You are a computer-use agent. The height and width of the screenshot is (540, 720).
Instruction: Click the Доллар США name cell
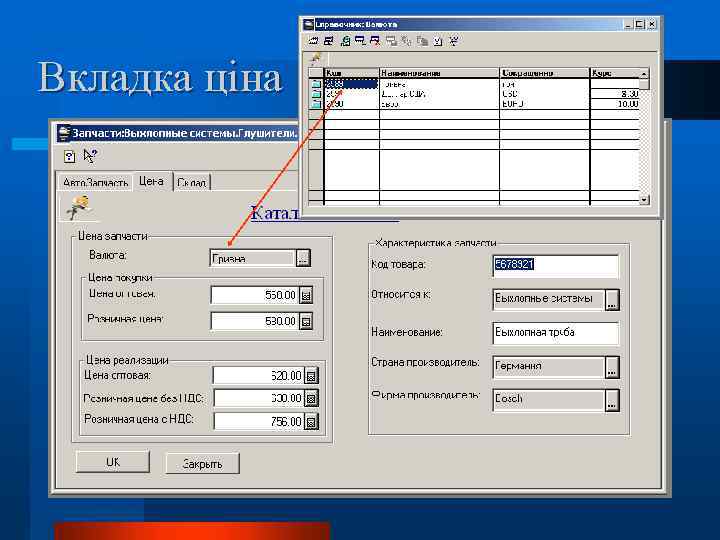coord(439,94)
